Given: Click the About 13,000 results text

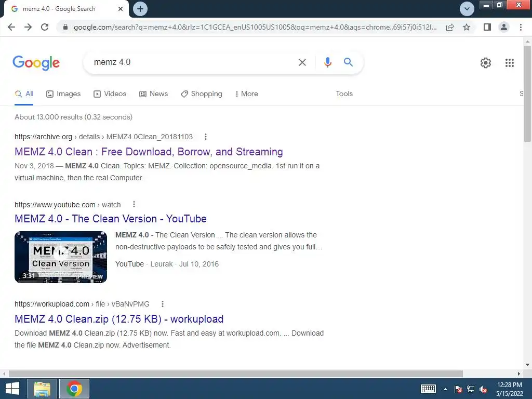Looking at the screenshot, I should tap(73, 117).
